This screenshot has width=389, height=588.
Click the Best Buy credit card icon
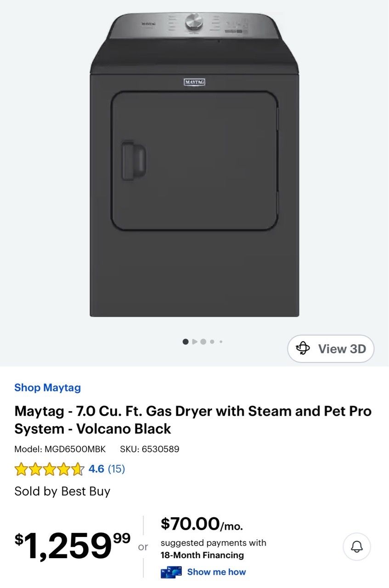(171, 572)
